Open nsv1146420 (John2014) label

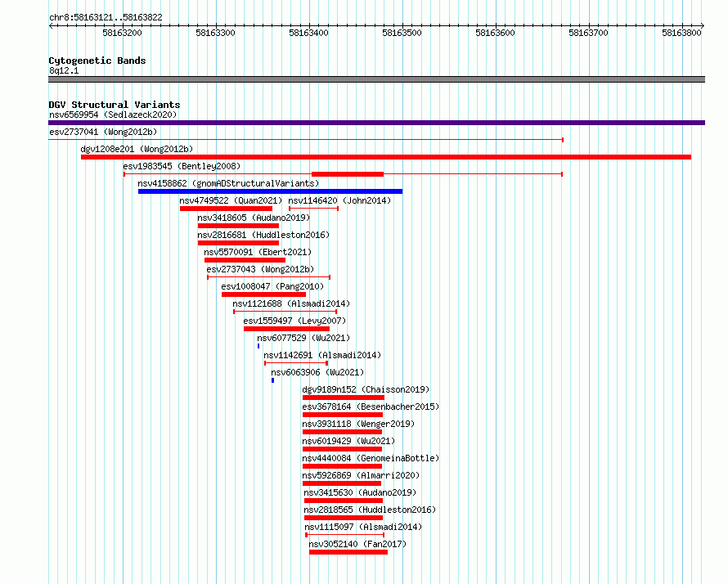tap(339, 200)
